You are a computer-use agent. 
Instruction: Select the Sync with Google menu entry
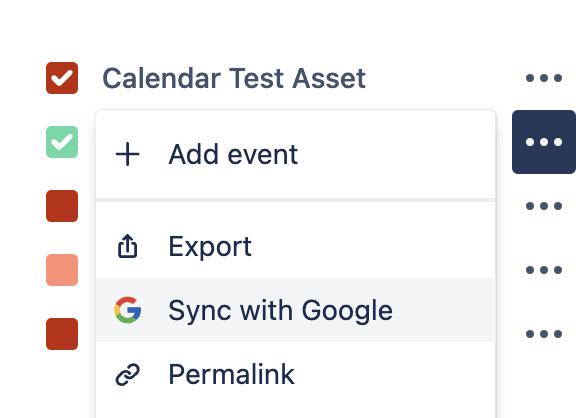click(x=296, y=310)
